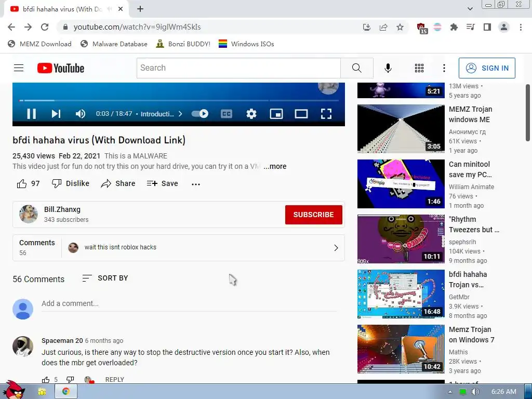The height and width of the screenshot is (399, 532).
Task: Pause the video with the pause button
Action: (x=31, y=114)
